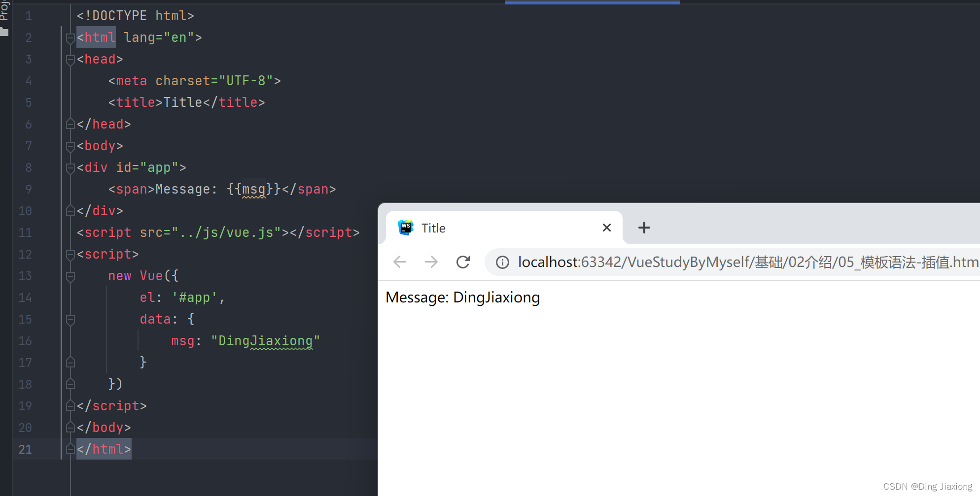This screenshot has width=980, height=496.
Task: Click line number 9 in the gutter
Action: point(29,190)
